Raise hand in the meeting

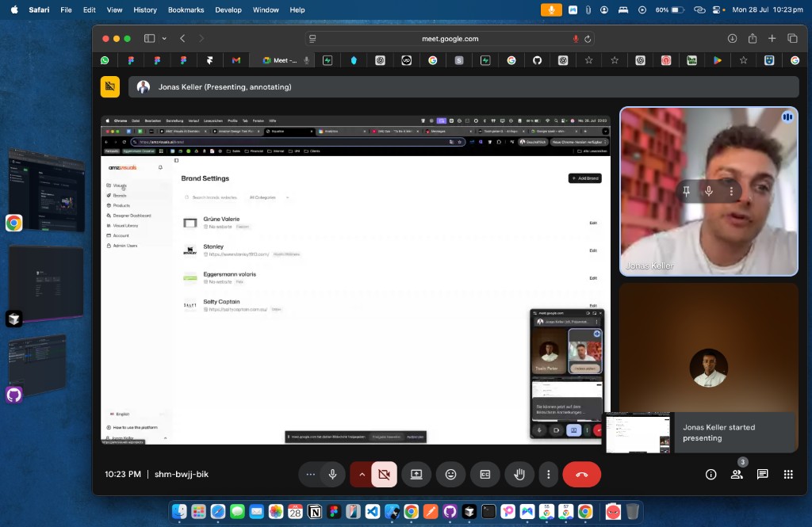pyautogui.click(x=519, y=474)
